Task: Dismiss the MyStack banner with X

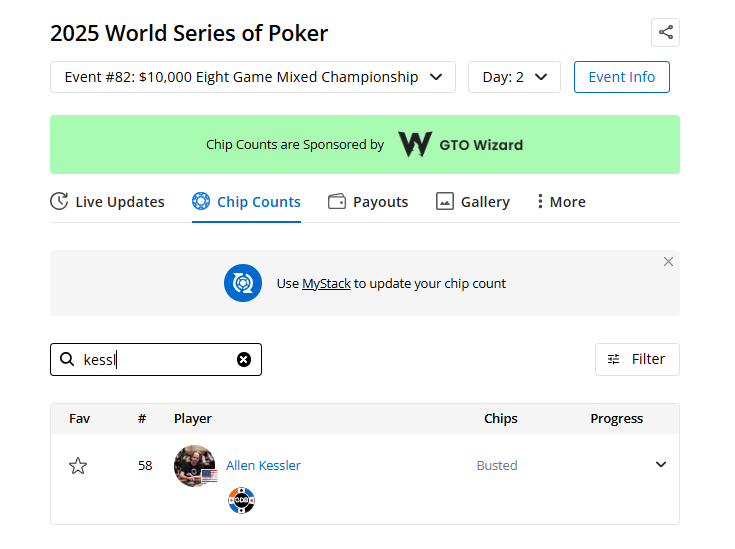Action: 668,262
